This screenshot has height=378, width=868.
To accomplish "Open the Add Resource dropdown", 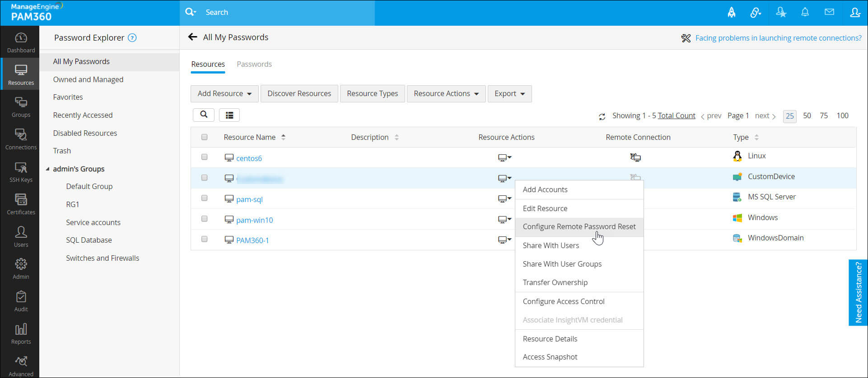I will tap(224, 94).
